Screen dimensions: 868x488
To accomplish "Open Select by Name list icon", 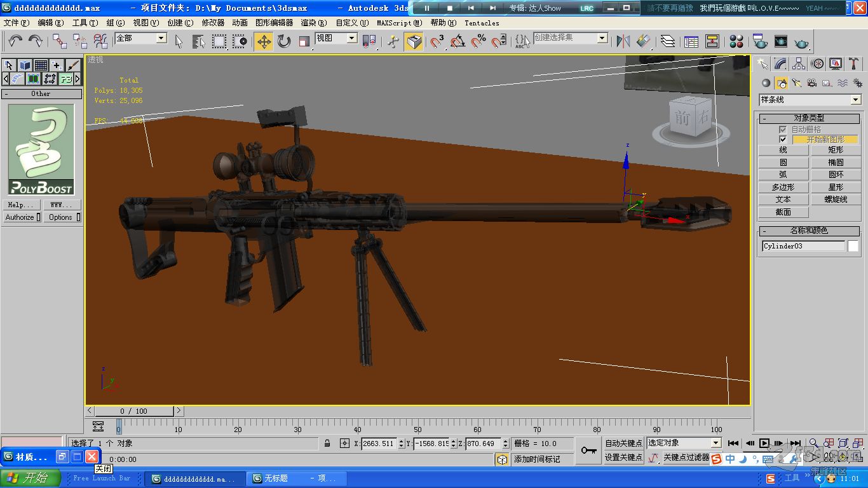I will pyautogui.click(x=199, y=41).
